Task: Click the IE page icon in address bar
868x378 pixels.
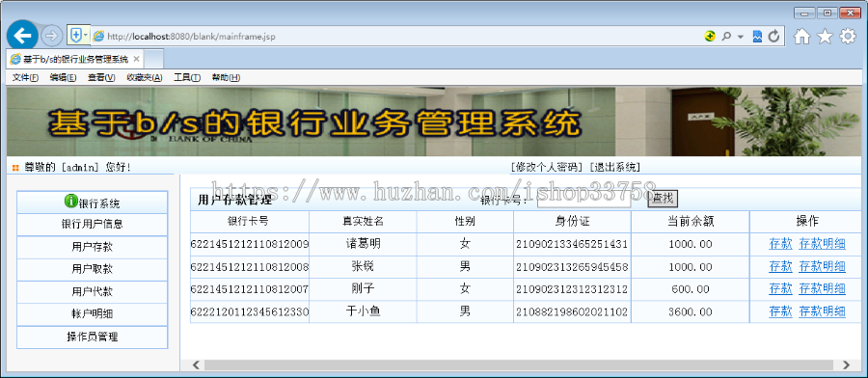Action: tap(99, 37)
